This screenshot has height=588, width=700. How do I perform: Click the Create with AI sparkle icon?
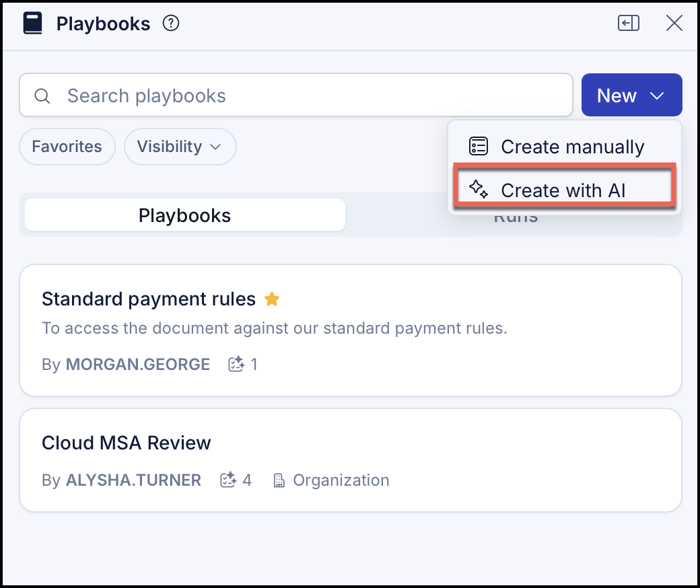478,189
